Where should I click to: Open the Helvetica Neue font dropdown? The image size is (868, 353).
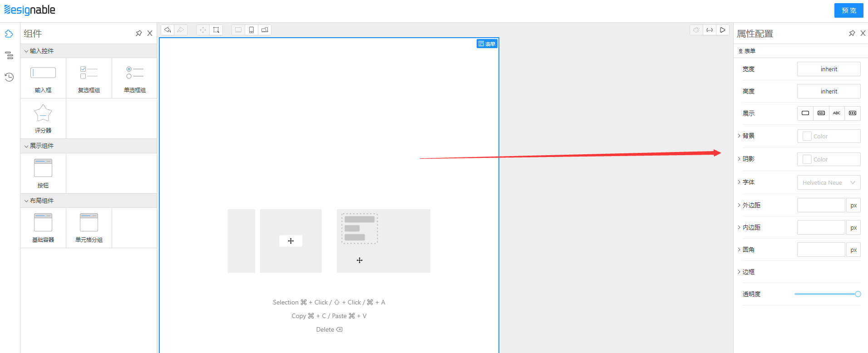point(829,182)
